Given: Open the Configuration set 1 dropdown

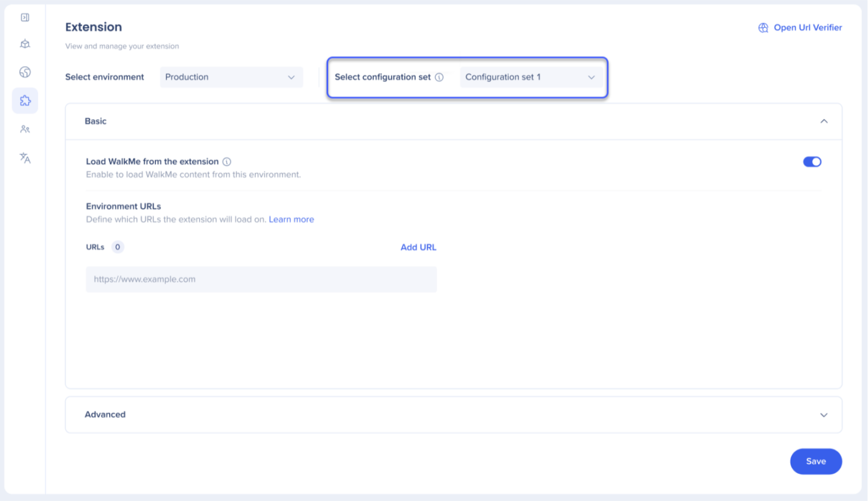Looking at the screenshot, I should [531, 77].
